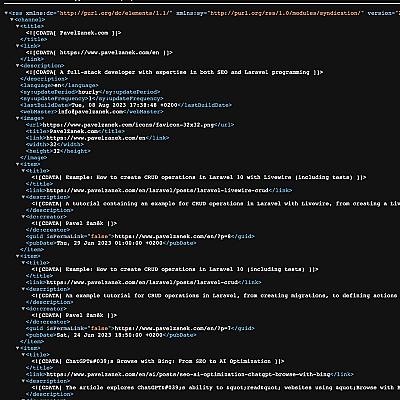This screenshot has width=400, height=400.
Task: Click the 'posts/laravel-crud' link line
Action: point(143,282)
